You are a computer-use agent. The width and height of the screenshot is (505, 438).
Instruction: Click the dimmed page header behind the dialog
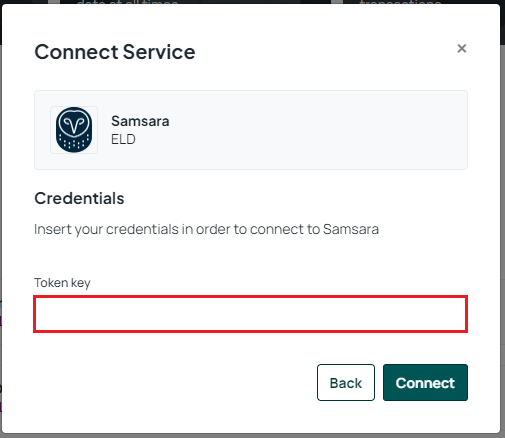252,2
